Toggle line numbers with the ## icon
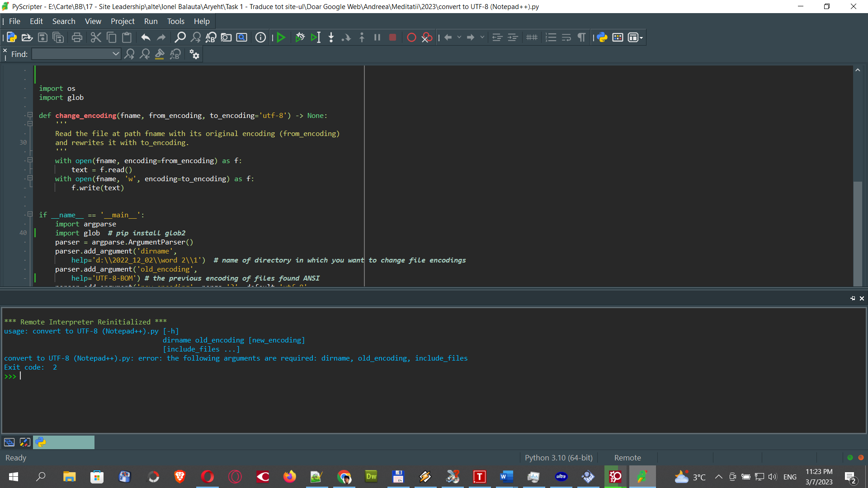 [x=532, y=38]
